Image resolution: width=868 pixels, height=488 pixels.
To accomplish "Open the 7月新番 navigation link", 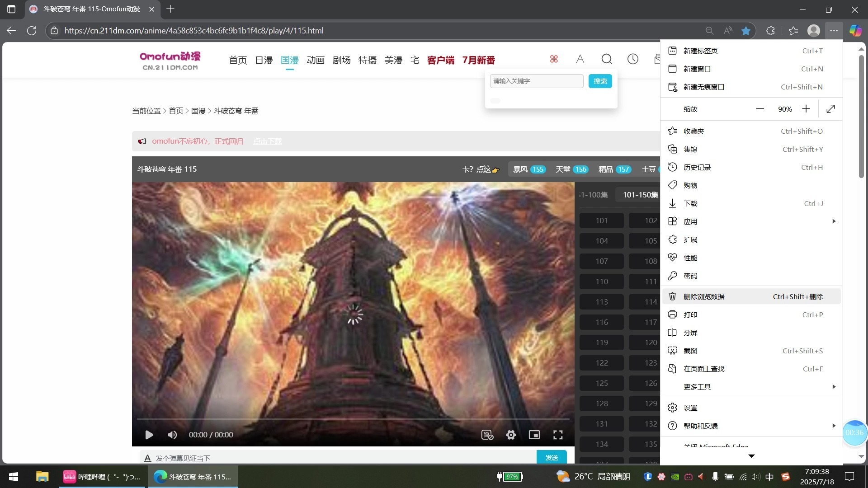I will 479,60.
